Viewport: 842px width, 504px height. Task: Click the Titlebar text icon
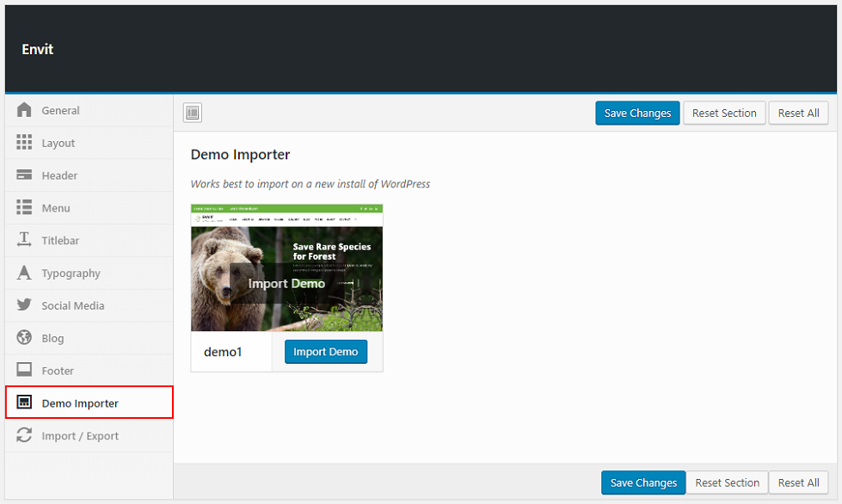(x=24, y=241)
